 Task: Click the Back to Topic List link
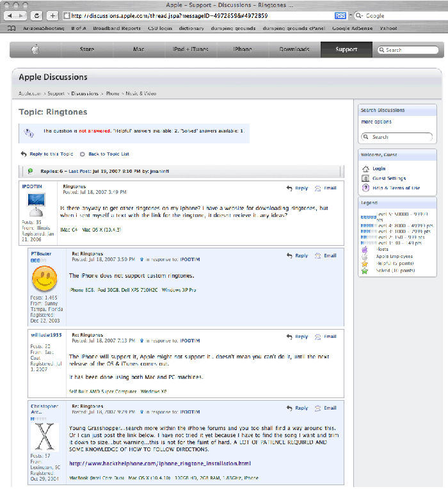click(108, 154)
